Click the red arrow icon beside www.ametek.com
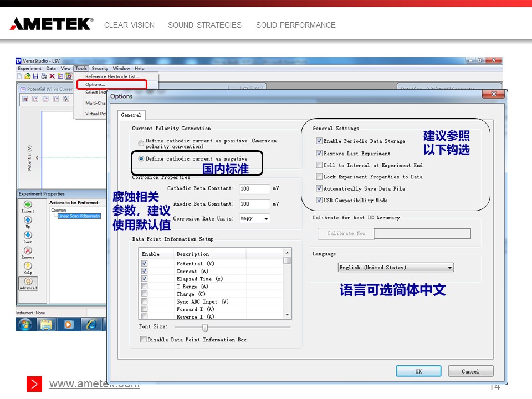 point(34,384)
